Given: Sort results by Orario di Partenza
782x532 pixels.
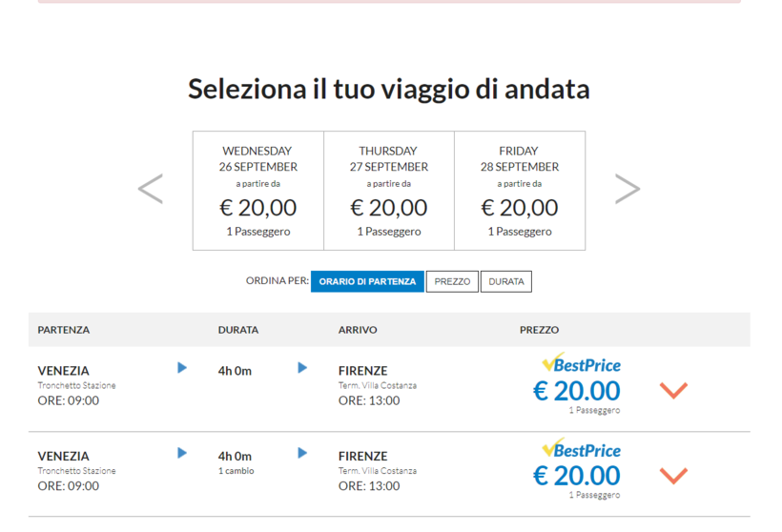Looking at the screenshot, I should pyautogui.click(x=367, y=282).
